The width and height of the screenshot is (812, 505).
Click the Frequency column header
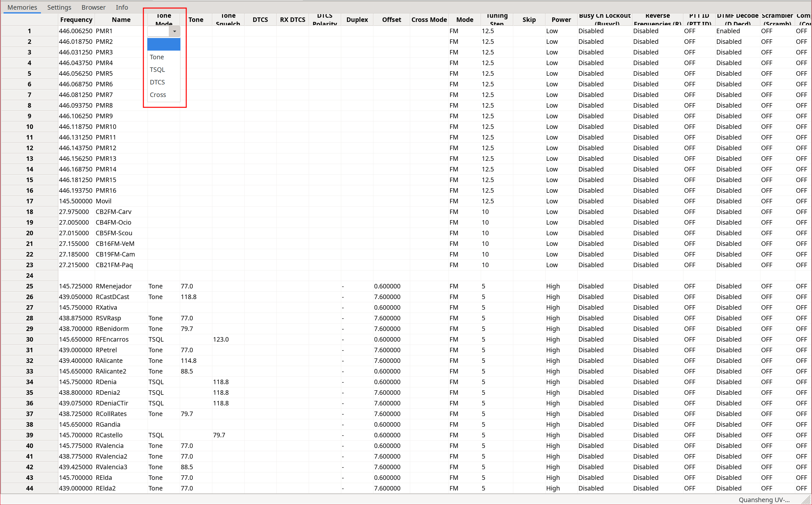point(76,20)
